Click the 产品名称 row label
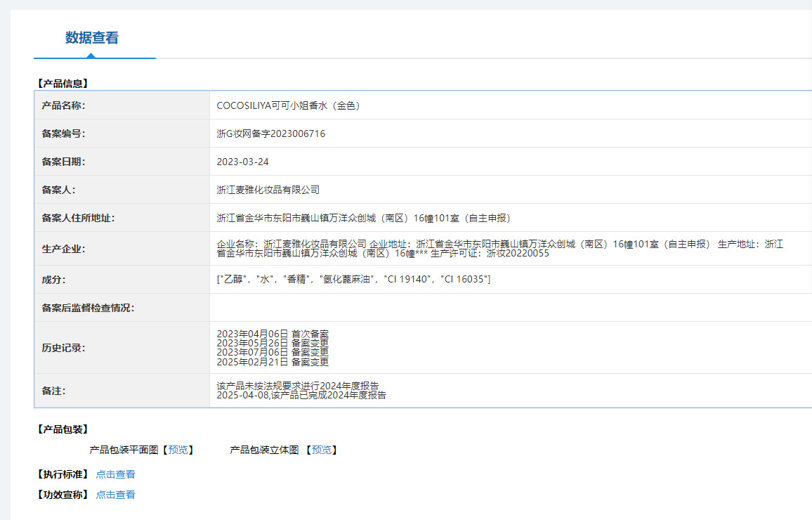 63,105
